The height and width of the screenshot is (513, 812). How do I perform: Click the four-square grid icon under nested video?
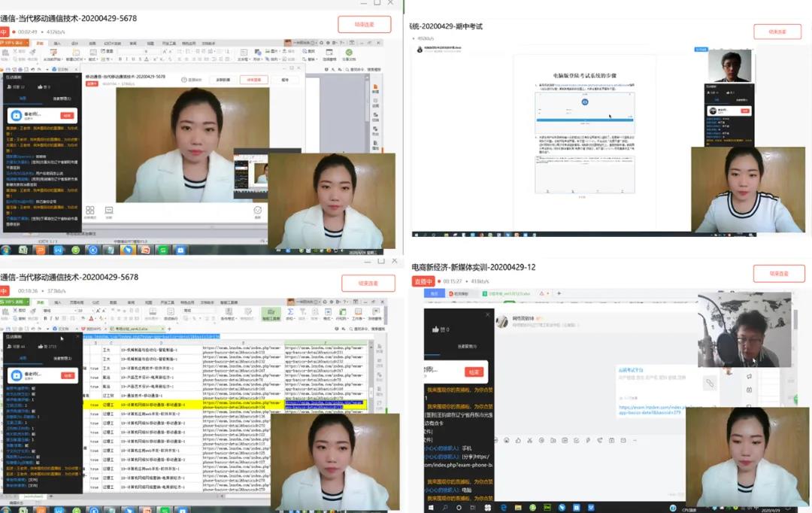tap(90, 211)
